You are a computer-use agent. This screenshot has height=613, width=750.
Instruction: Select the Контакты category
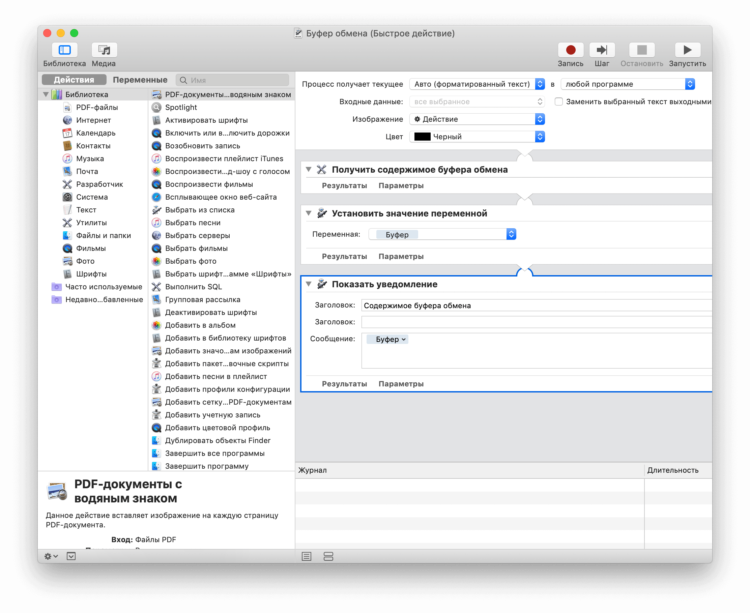pos(93,146)
